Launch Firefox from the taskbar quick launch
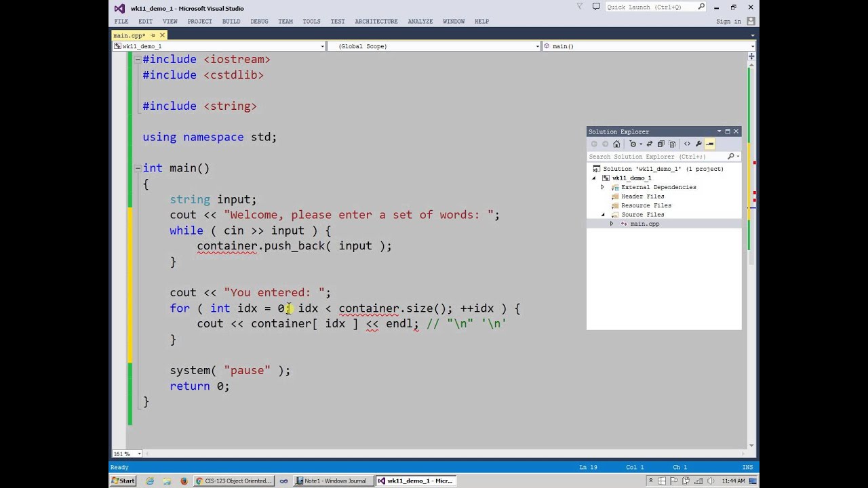 coord(184,481)
